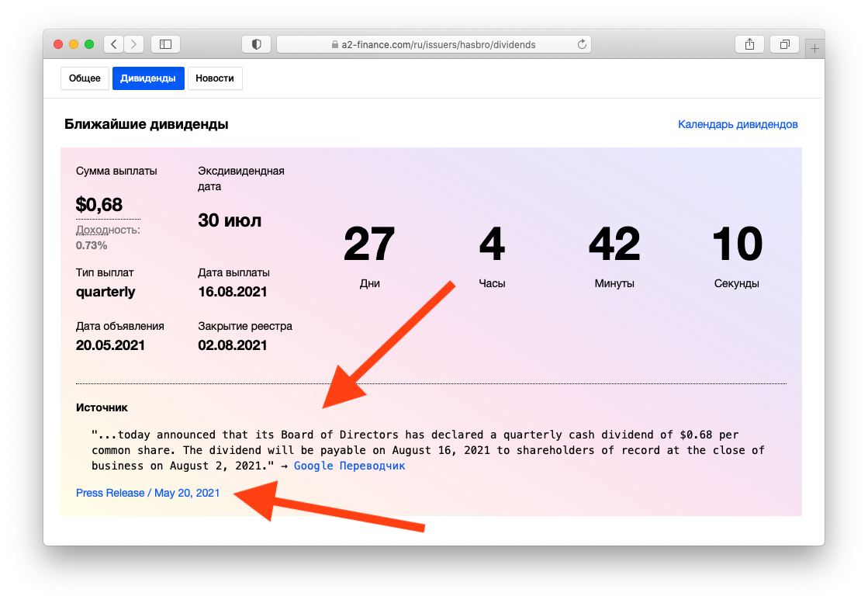Screen dimensions: 868x603
Task: Focus the a2-finance.com address bar
Action: pyautogui.click(x=434, y=44)
